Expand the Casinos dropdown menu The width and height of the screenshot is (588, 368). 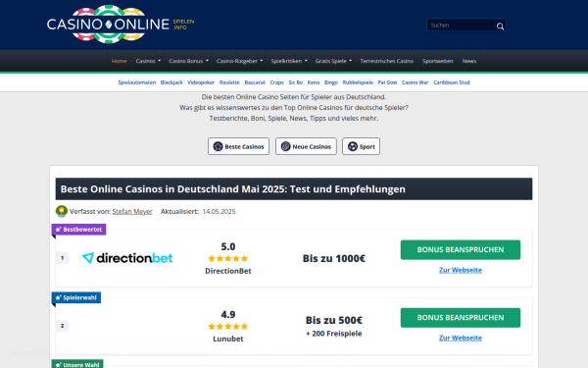[x=148, y=61]
